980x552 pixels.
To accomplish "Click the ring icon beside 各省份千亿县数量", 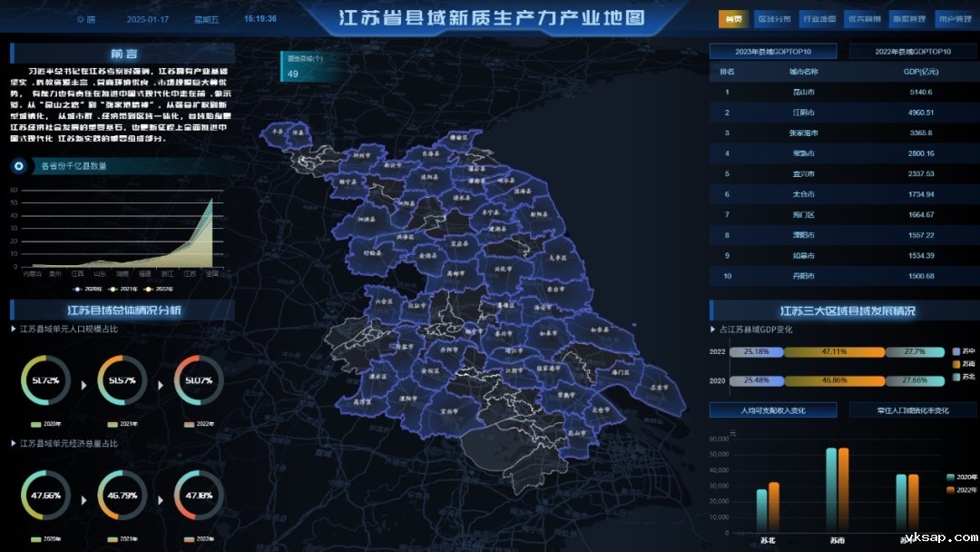I will (20, 166).
